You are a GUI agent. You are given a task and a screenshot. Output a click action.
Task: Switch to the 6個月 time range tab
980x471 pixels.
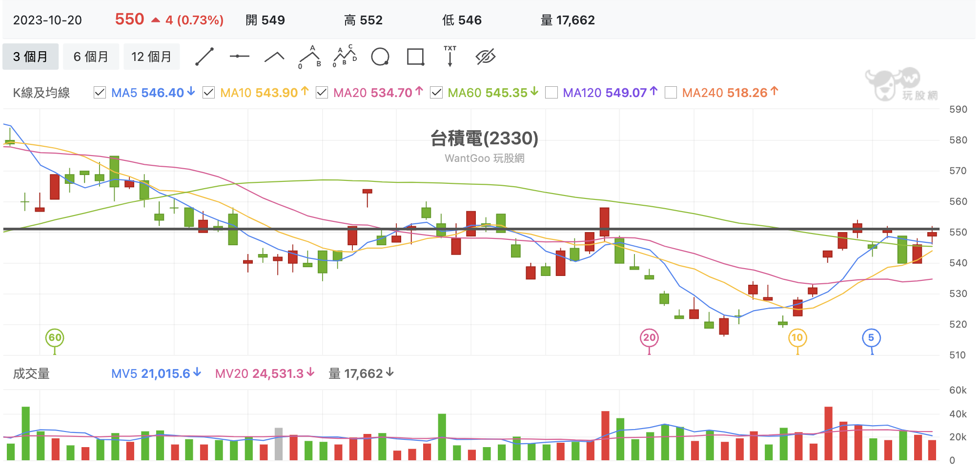(91, 57)
